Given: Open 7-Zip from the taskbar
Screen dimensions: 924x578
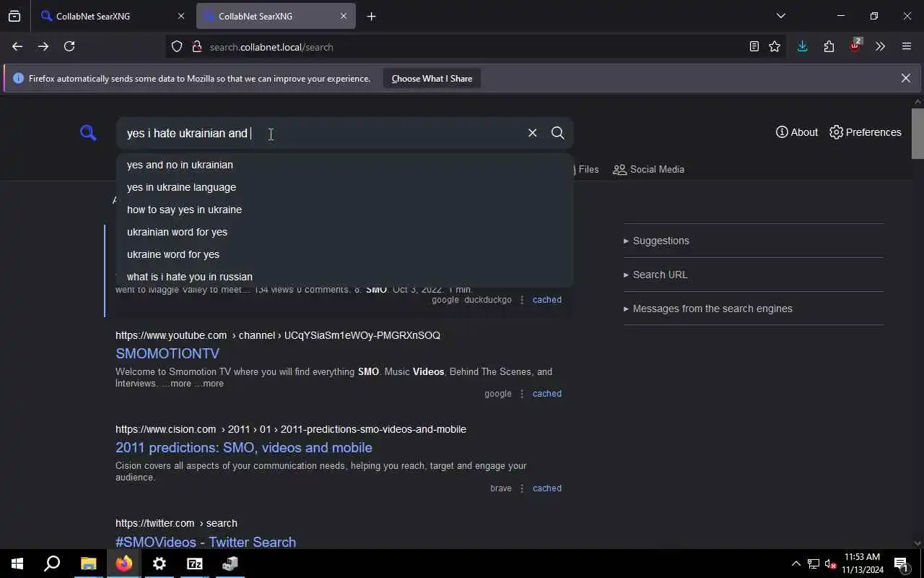Looking at the screenshot, I should click(195, 564).
